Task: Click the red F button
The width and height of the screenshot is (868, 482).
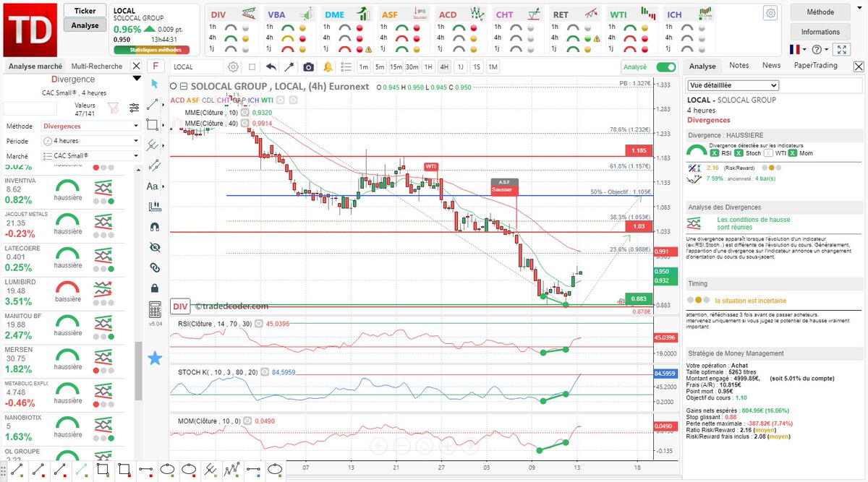Action: click(x=155, y=66)
